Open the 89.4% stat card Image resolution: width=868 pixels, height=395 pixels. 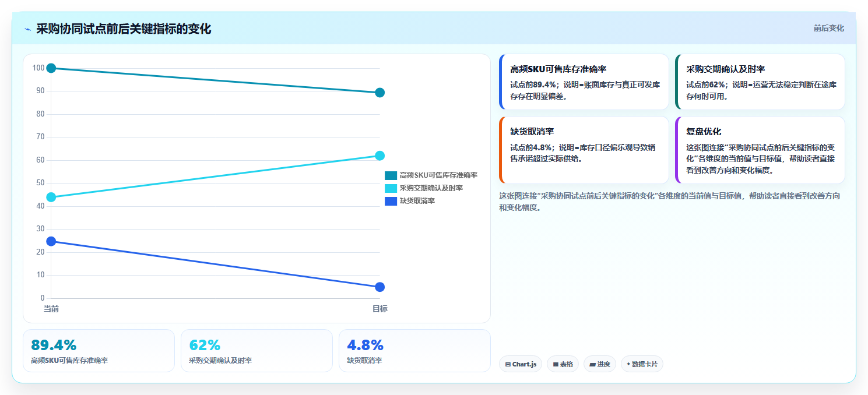99,351
